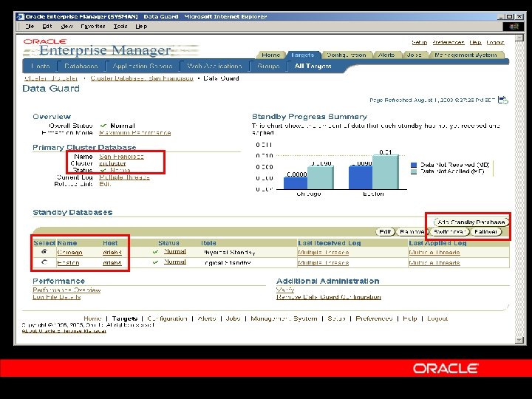Image resolution: width=532 pixels, height=399 pixels.
Task: Select the Boston standby database radio button
Action: 44,262
